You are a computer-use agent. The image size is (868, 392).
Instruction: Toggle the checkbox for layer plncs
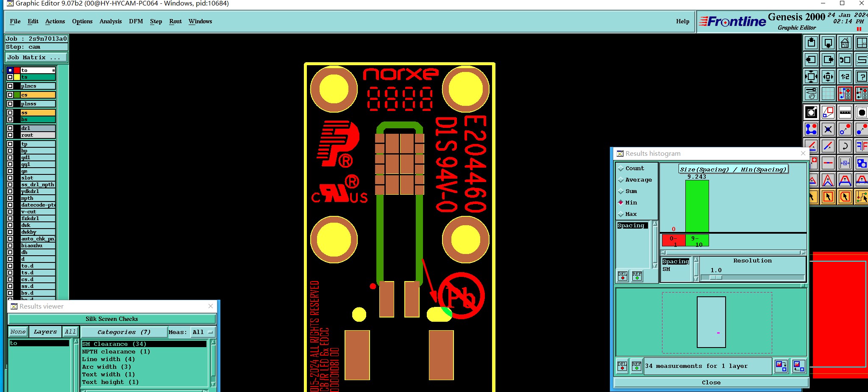click(10, 86)
